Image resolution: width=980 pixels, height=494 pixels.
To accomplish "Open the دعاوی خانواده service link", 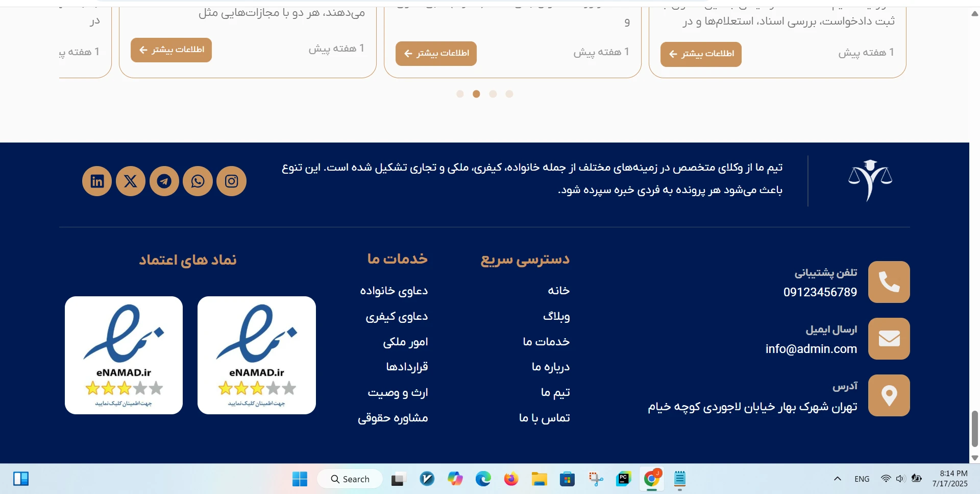I will [x=394, y=291].
